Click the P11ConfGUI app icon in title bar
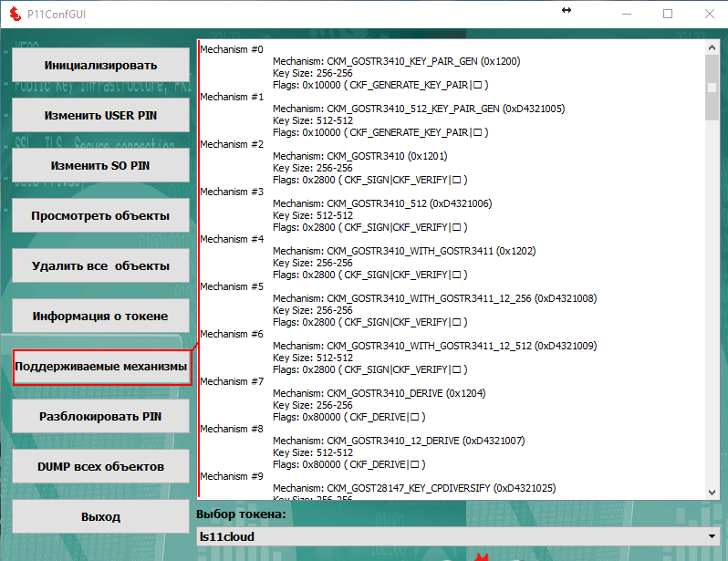This screenshot has width=728, height=561. click(15, 14)
